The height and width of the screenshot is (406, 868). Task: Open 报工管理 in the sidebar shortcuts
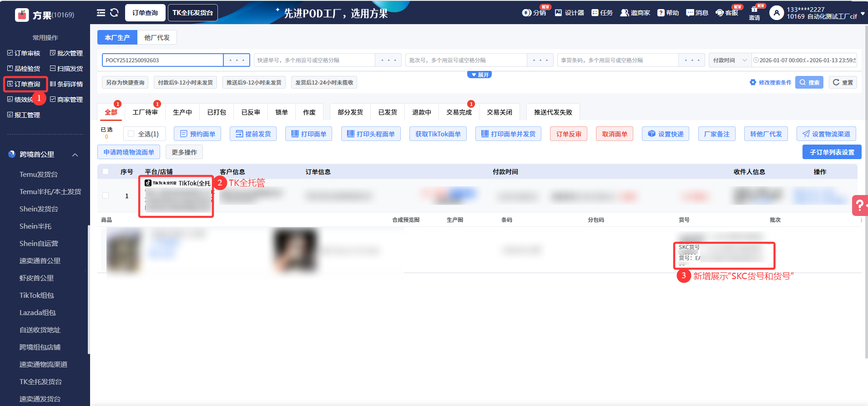coord(24,115)
